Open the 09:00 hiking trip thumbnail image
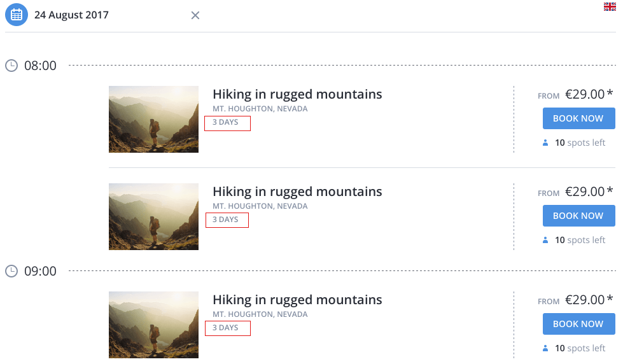Screen dimensions: 630x364 click(x=153, y=325)
